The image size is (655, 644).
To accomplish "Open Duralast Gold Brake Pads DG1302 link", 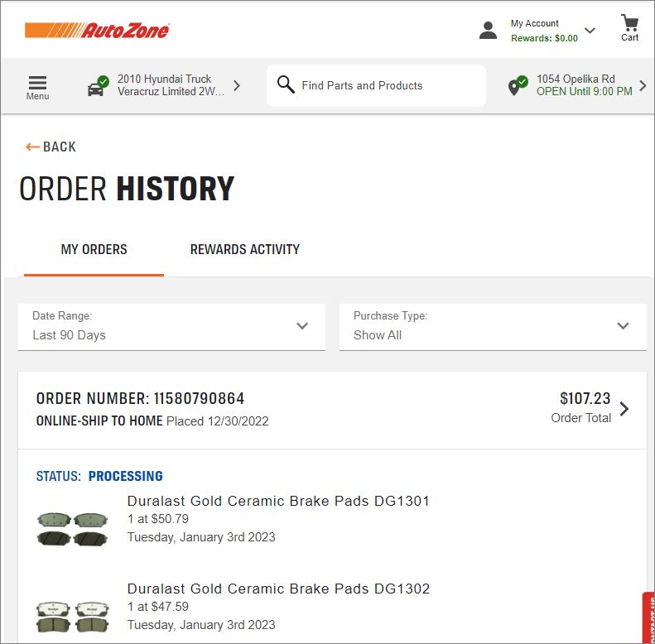I will click(278, 589).
